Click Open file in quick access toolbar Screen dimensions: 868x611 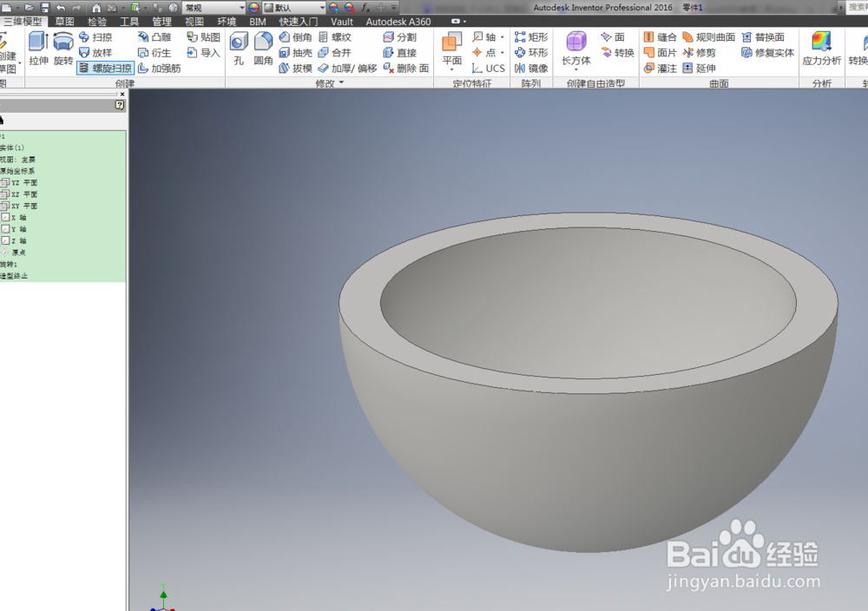point(29,8)
